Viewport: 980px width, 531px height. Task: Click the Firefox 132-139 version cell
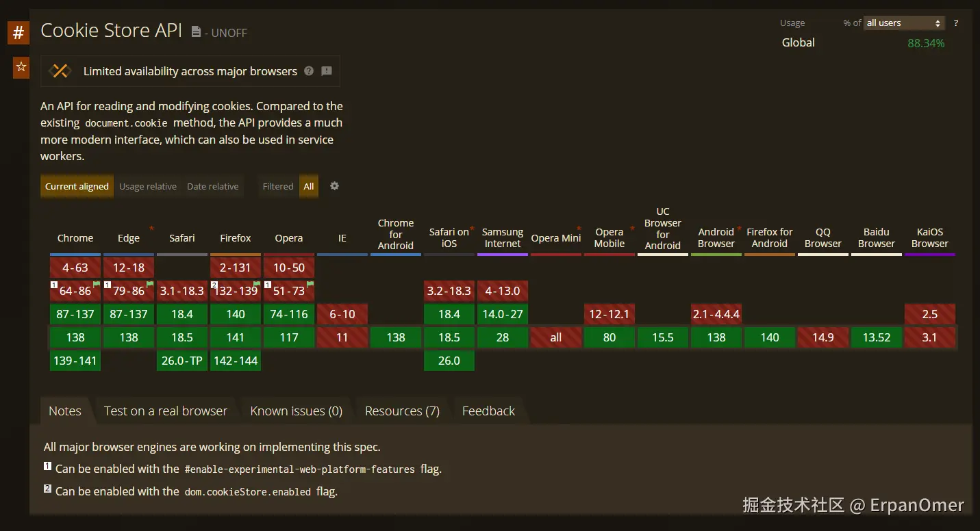[236, 291]
